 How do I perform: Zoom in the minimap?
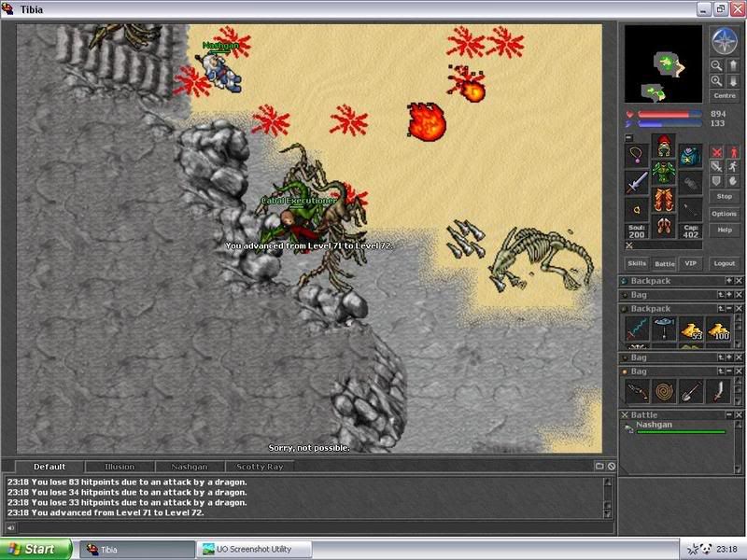pyautogui.click(x=716, y=81)
